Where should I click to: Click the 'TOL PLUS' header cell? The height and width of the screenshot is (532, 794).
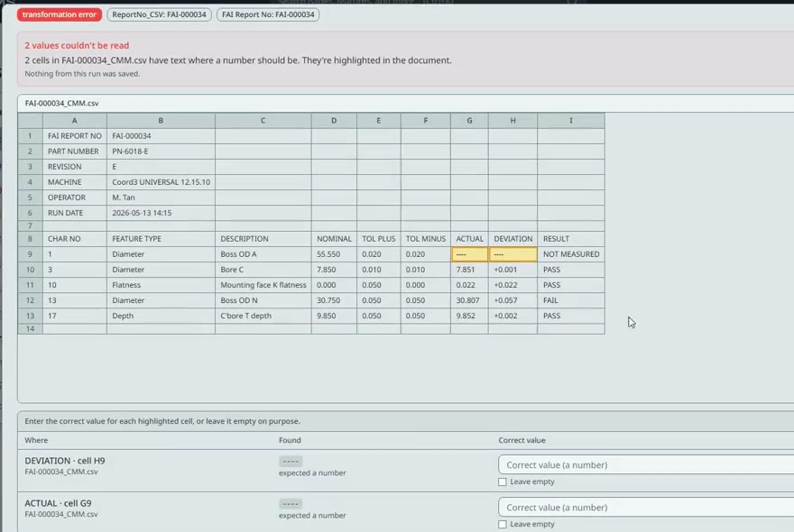pyautogui.click(x=378, y=239)
